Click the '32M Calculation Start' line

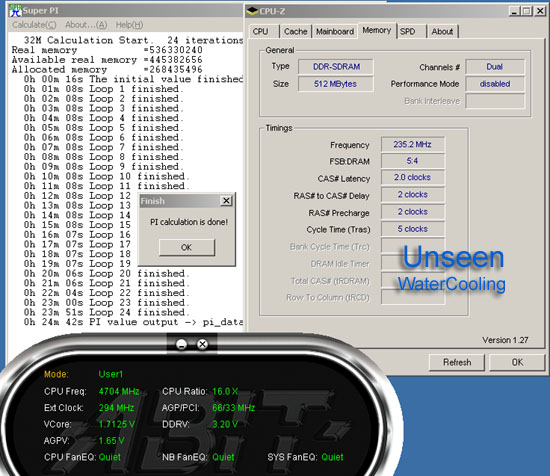point(133,40)
